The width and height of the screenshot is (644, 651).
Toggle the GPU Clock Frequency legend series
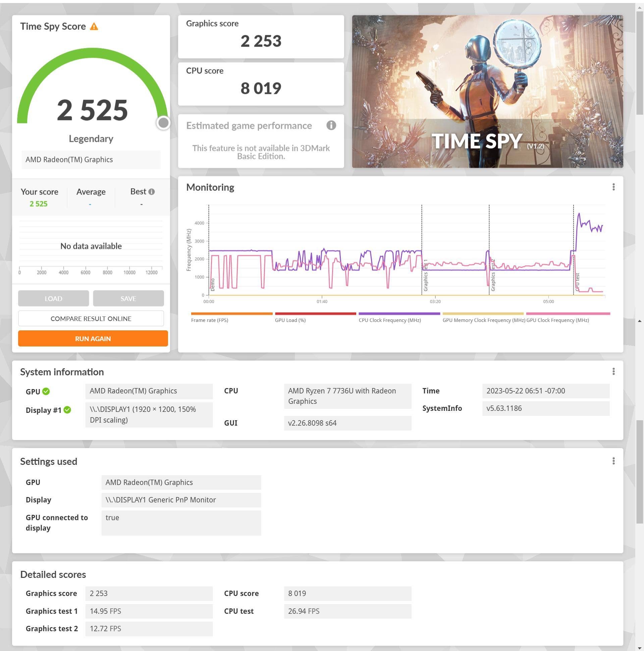tap(557, 320)
